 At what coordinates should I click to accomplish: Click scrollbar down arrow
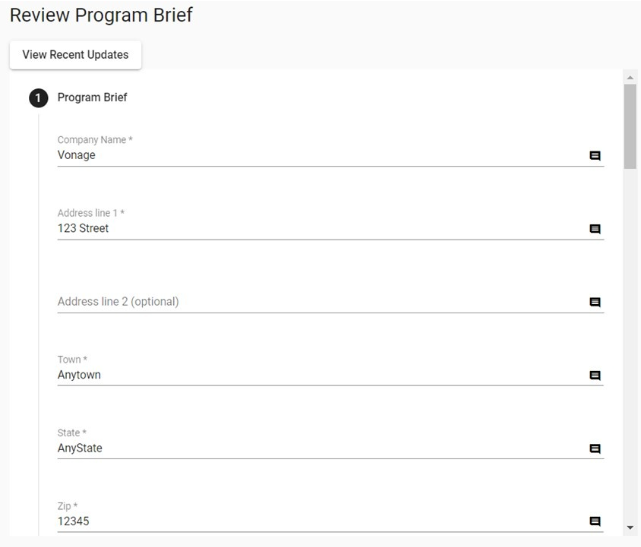pyautogui.click(x=630, y=527)
